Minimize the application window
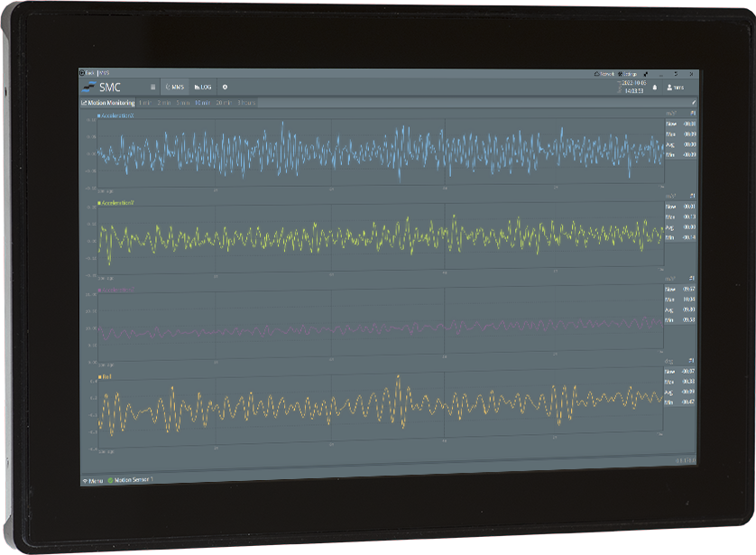 click(x=661, y=74)
